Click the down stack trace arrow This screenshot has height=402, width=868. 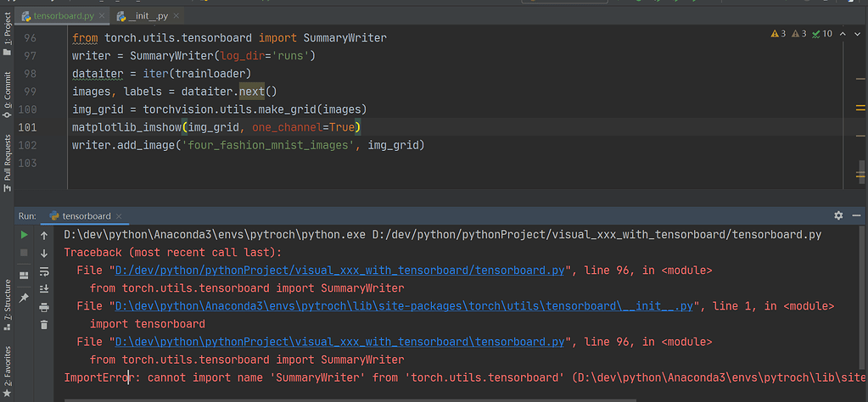pos(44,254)
